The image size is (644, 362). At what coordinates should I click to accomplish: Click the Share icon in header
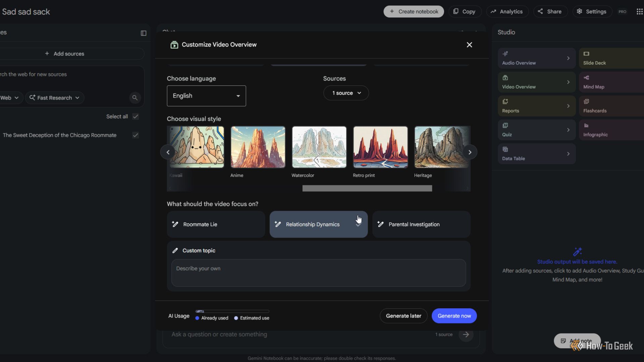point(540,11)
